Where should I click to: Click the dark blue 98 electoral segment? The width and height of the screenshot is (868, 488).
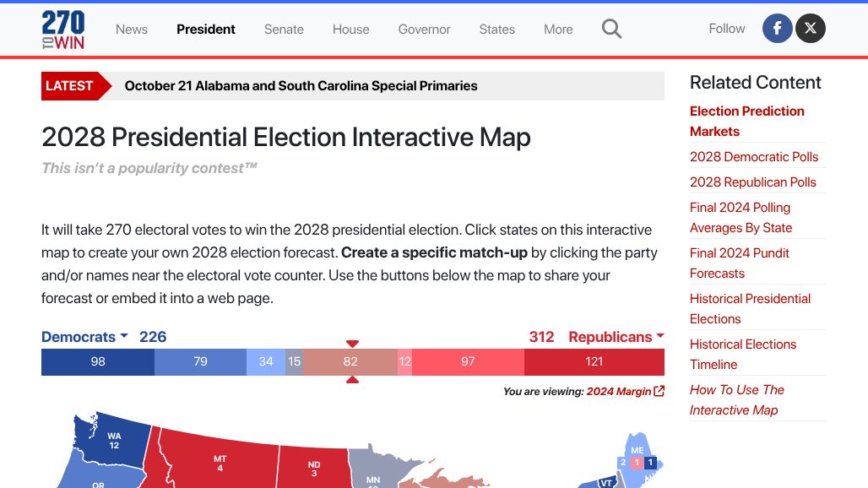click(x=98, y=361)
